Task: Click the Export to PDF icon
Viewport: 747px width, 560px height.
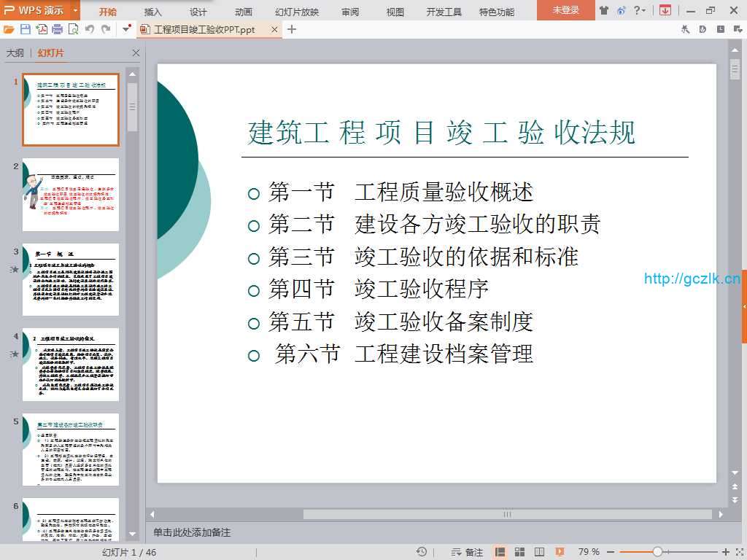Action: pos(42,29)
